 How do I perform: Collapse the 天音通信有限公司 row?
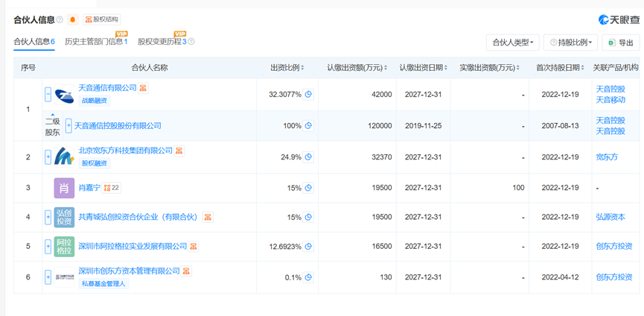48,95
